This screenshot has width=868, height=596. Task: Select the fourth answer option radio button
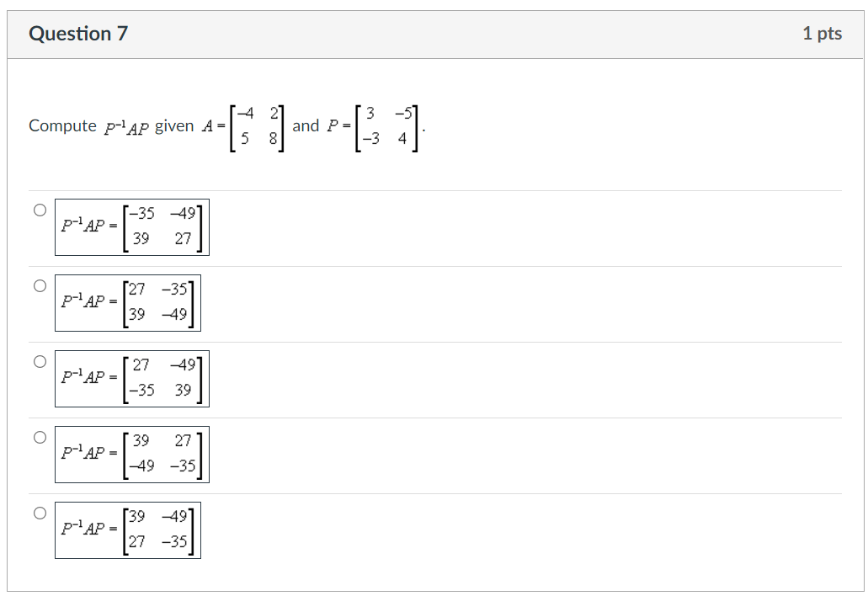click(x=39, y=437)
